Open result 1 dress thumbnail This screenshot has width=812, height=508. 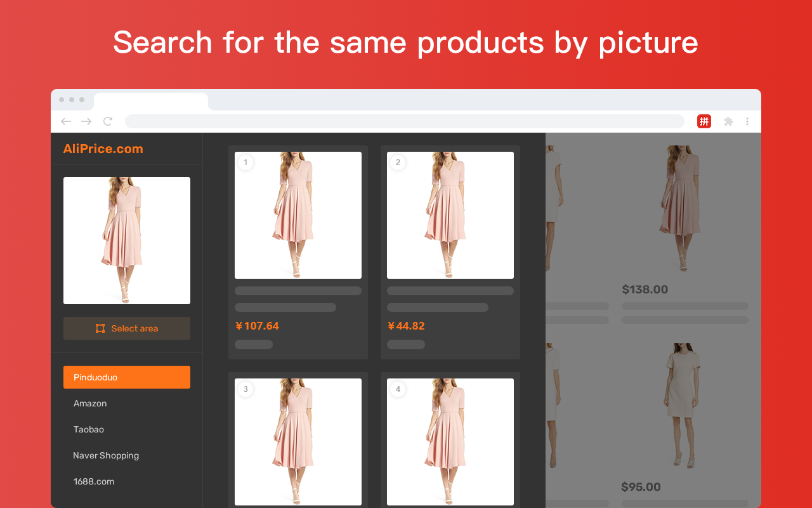coord(298,215)
